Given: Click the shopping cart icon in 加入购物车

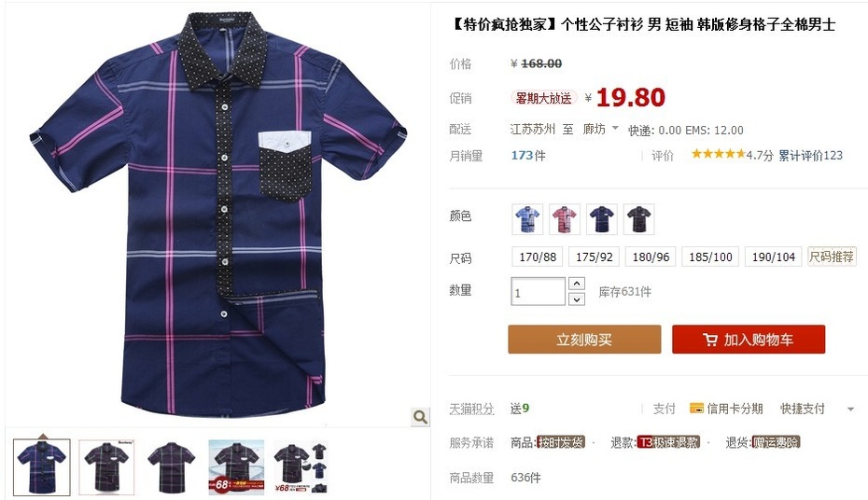Looking at the screenshot, I should tap(709, 340).
